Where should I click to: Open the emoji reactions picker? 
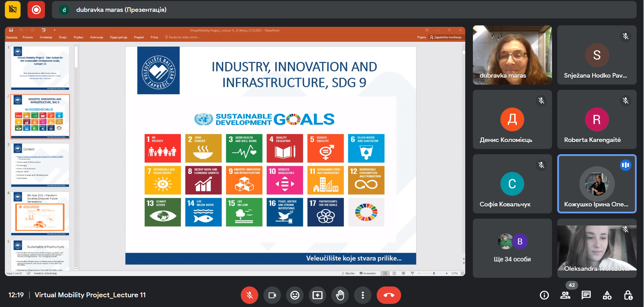point(295,295)
